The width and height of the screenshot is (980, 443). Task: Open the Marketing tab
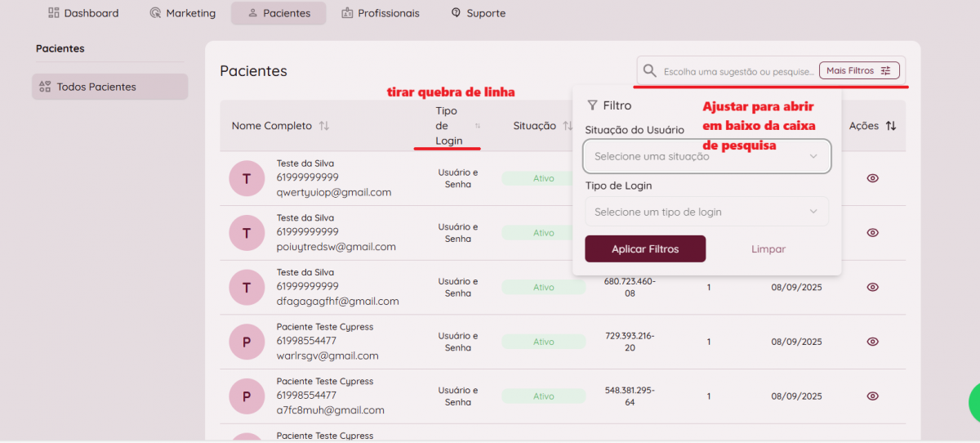[183, 13]
